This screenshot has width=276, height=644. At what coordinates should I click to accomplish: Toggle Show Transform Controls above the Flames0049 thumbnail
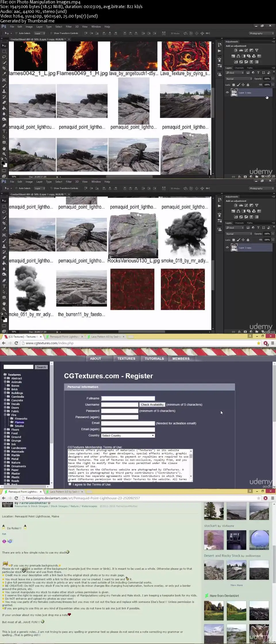pos(51,33)
